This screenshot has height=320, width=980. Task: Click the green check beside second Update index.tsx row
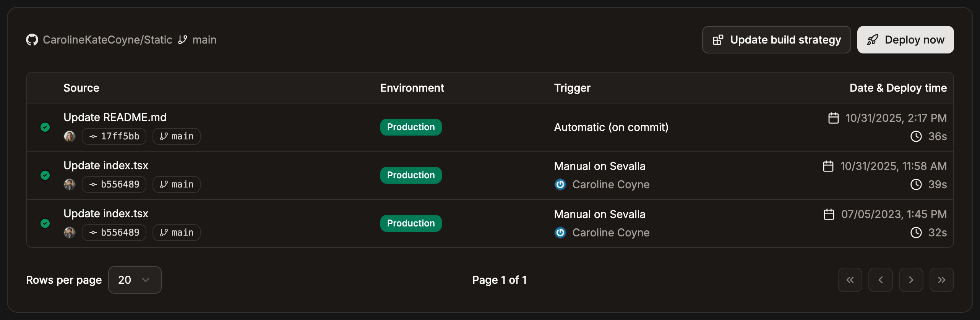click(45, 175)
